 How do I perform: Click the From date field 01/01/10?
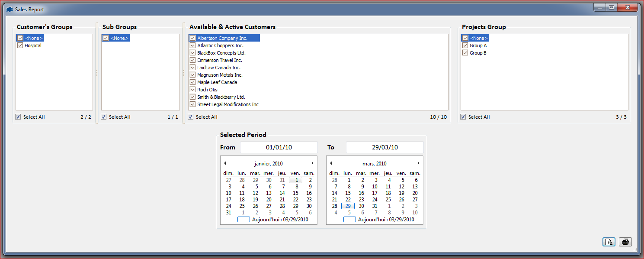[x=279, y=147]
